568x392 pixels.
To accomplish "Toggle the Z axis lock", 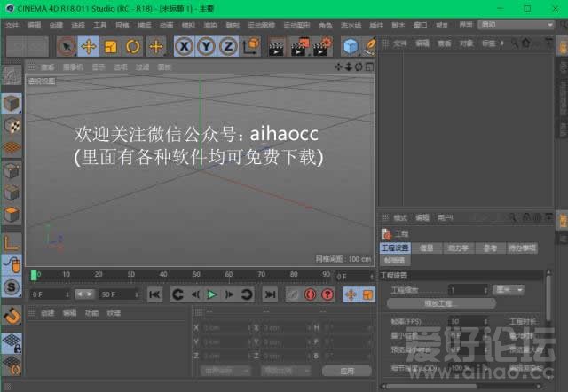I will point(228,46).
